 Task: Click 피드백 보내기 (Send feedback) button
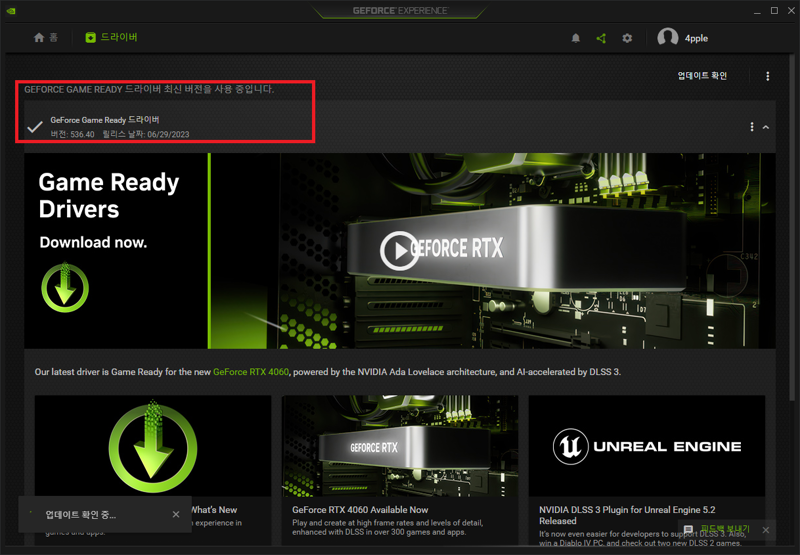pyautogui.click(x=725, y=529)
